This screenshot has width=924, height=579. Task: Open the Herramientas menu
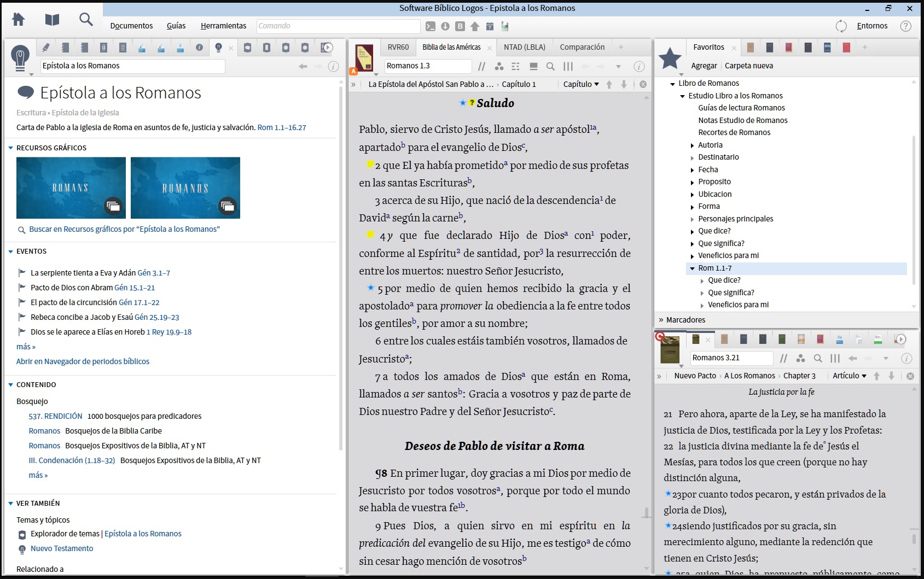pyautogui.click(x=223, y=26)
